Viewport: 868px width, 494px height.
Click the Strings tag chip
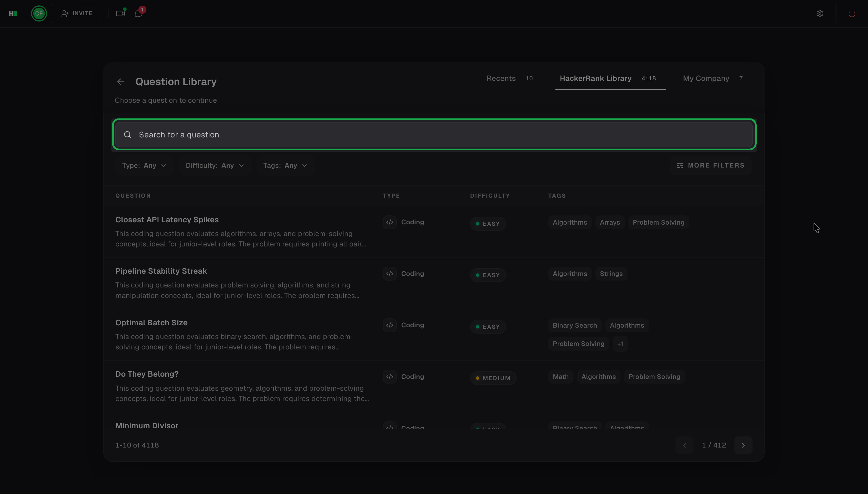point(611,274)
